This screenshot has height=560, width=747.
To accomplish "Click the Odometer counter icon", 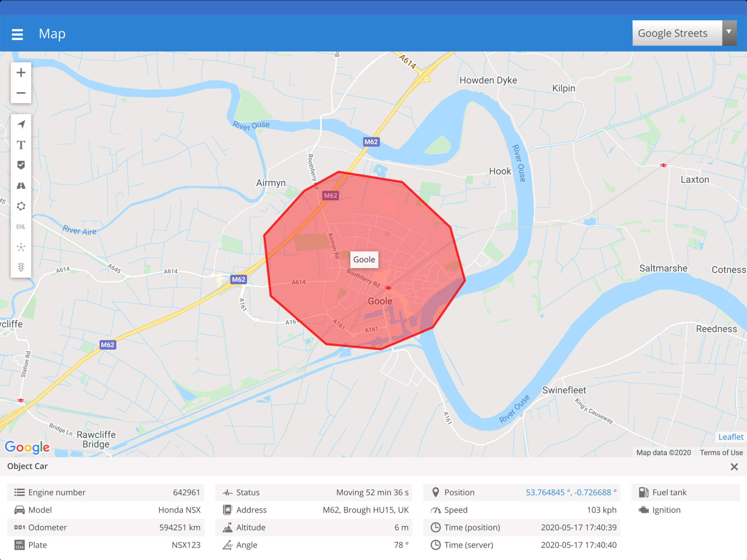I will pyautogui.click(x=19, y=527).
